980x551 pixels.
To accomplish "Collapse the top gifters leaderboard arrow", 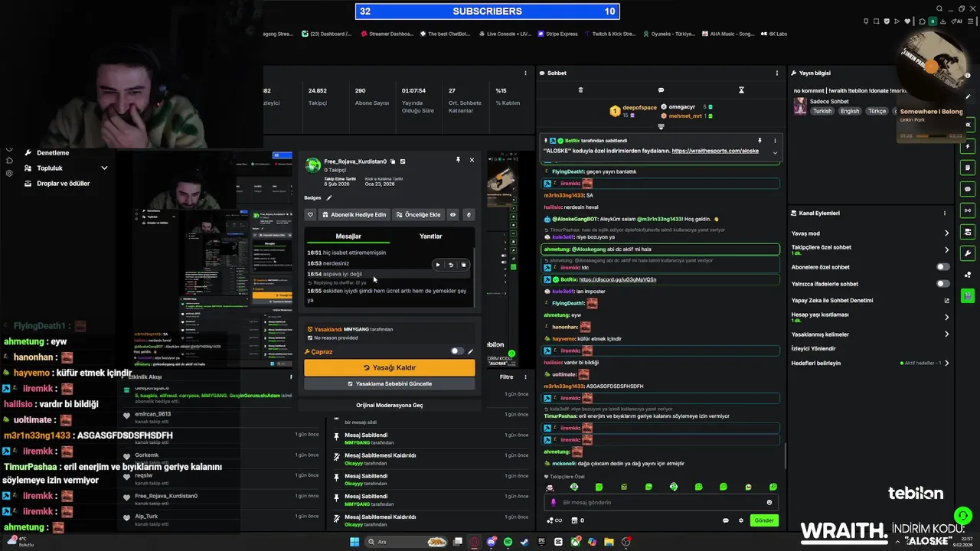I will point(661,126).
